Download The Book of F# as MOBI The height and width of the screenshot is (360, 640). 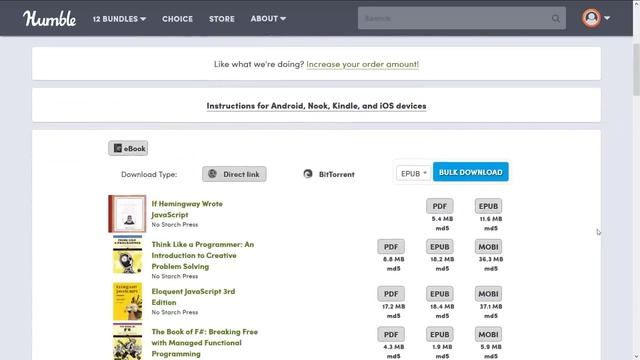[488, 334]
